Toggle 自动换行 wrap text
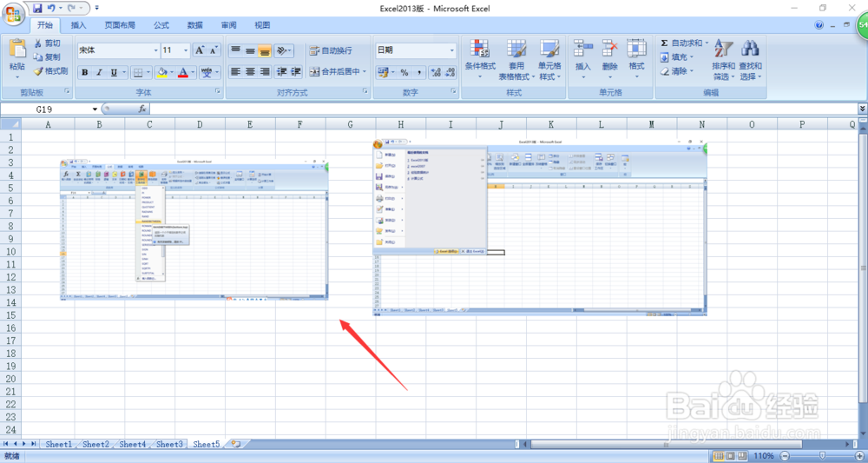This screenshot has width=868, height=463. (x=331, y=50)
